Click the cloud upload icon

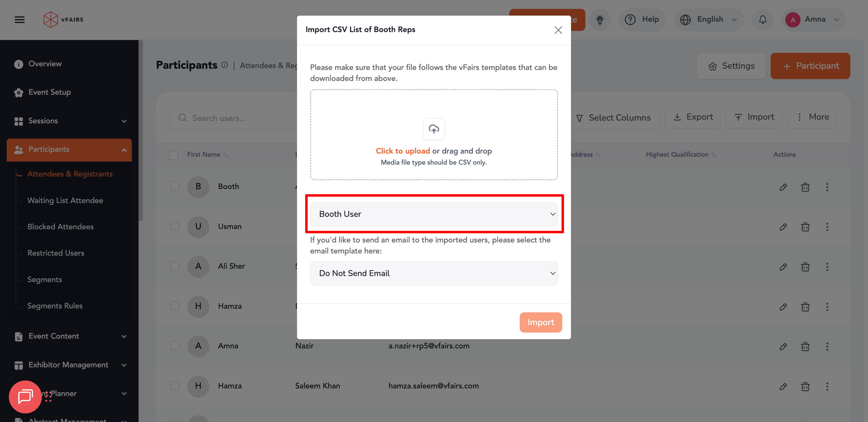[x=434, y=129]
